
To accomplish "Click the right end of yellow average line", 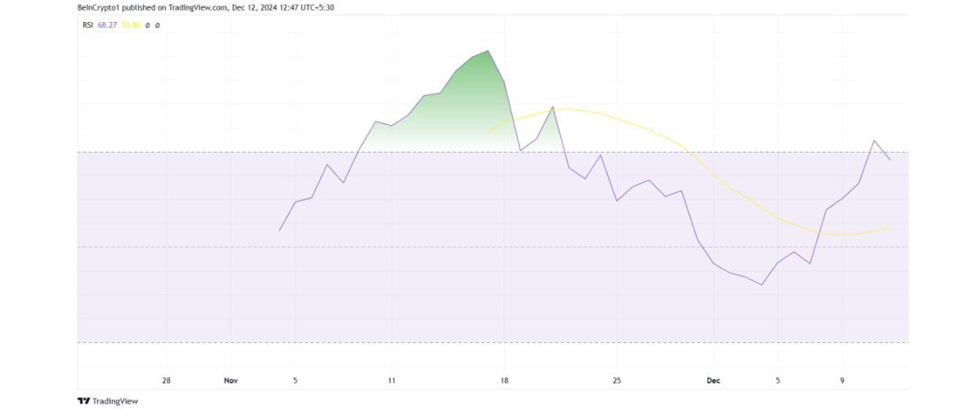I will pos(889,229).
